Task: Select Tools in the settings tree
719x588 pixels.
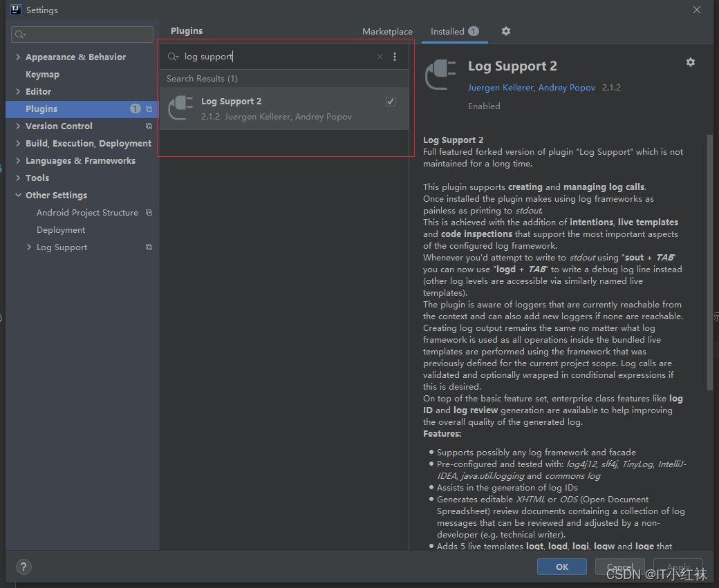Action: [x=37, y=178]
